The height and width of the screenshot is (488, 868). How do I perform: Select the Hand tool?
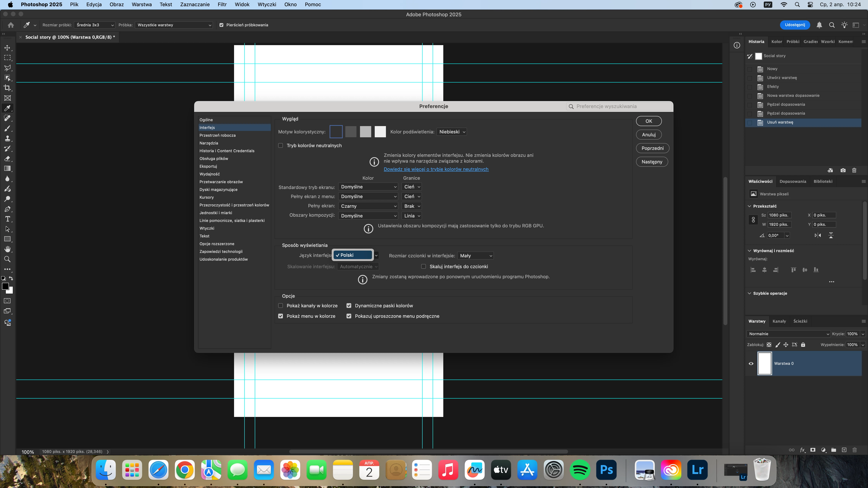coord(7,249)
